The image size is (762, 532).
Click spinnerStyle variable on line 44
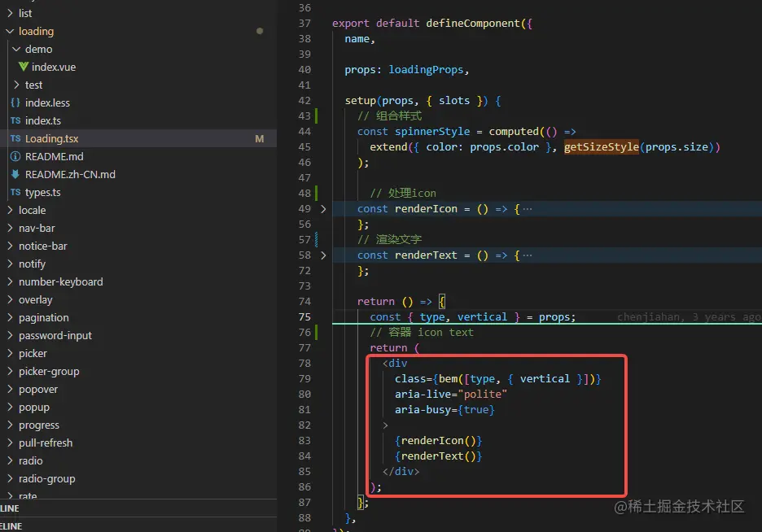432,132
